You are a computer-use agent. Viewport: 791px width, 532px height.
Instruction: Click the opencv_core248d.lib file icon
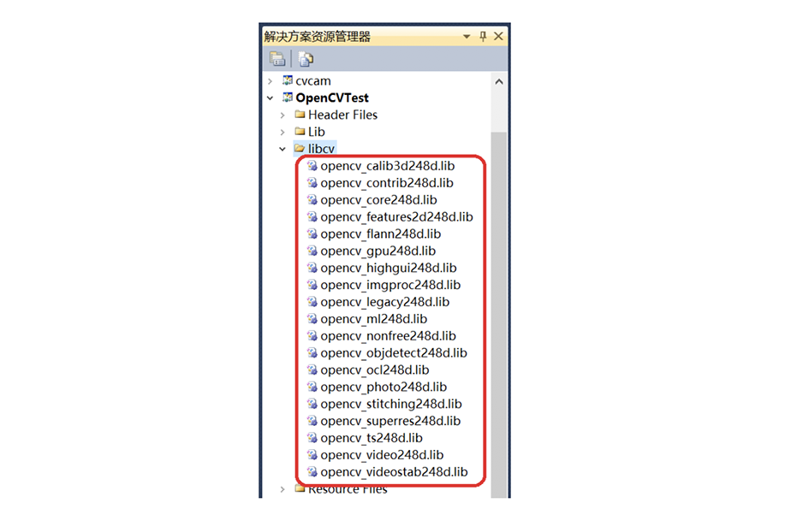coord(312,200)
